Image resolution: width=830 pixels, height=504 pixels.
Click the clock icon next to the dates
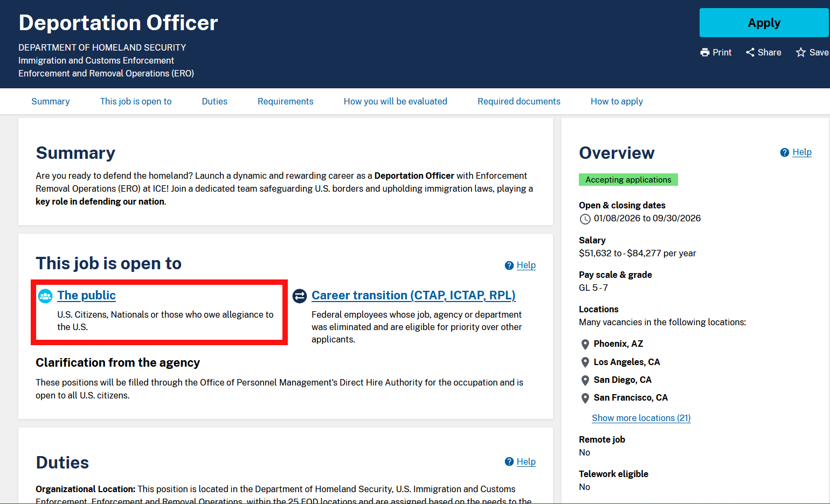[585, 219]
